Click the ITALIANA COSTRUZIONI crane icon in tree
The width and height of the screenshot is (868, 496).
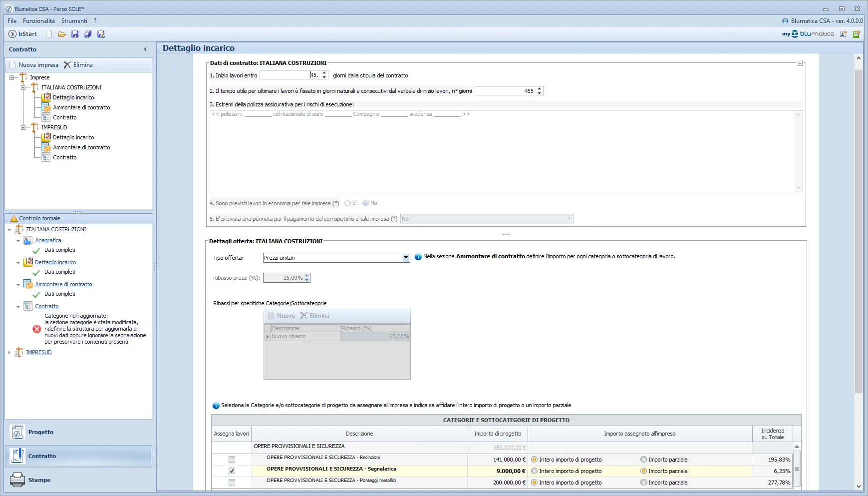[34, 87]
